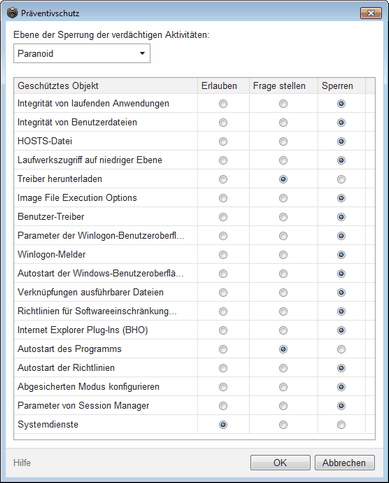Select Frage stellen for Systemdienste
This screenshot has height=483, width=389.
(283, 425)
